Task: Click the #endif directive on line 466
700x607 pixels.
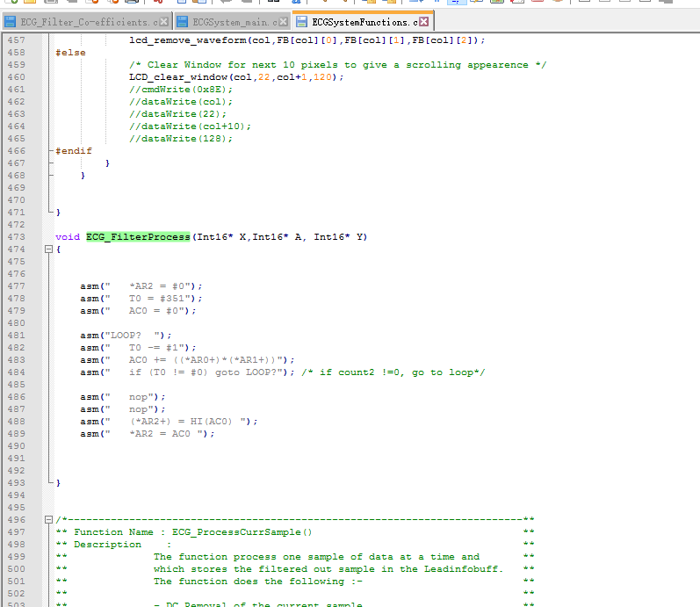Action: (x=74, y=150)
